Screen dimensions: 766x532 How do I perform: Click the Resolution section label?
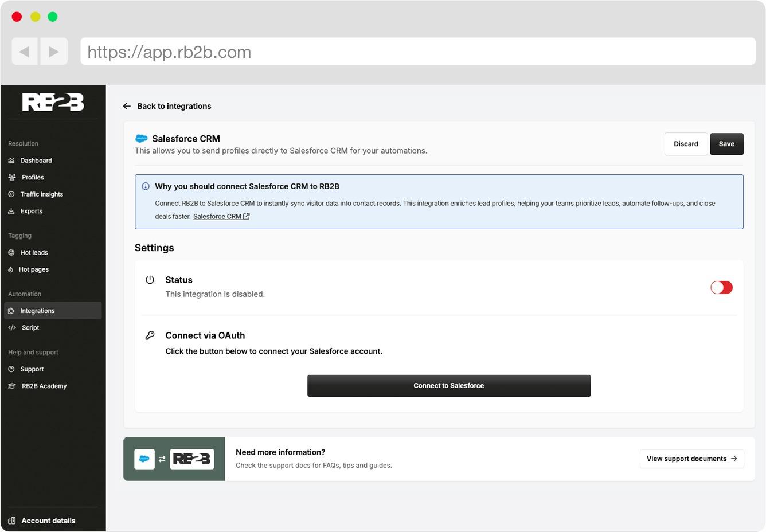(24, 143)
